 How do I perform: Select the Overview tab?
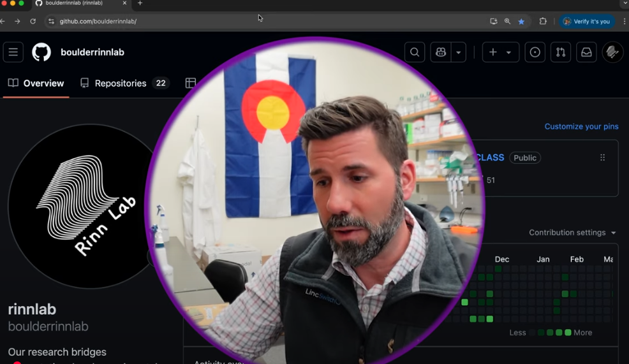click(x=36, y=84)
